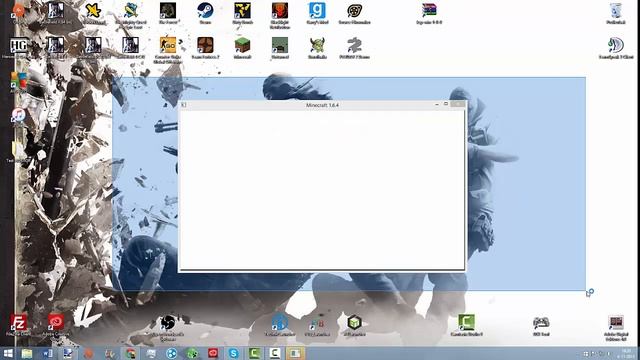Open the orange Firefox-like taskbar icon
The image size is (640, 360).
click(89, 353)
